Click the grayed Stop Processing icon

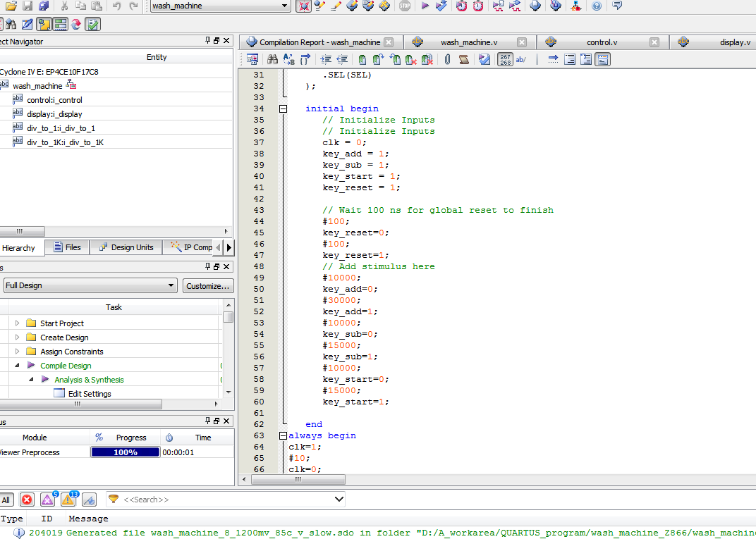click(404, 6)
